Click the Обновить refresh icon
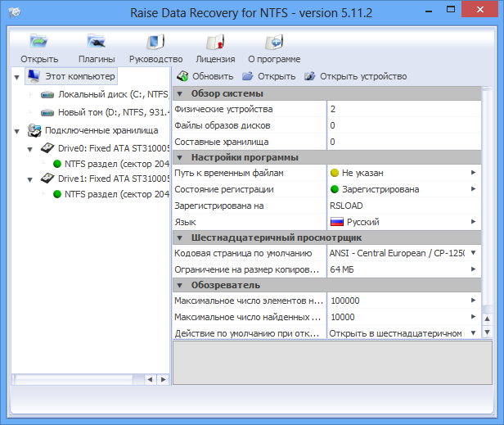Screen dimensions: 504x425 coord(182,76)
